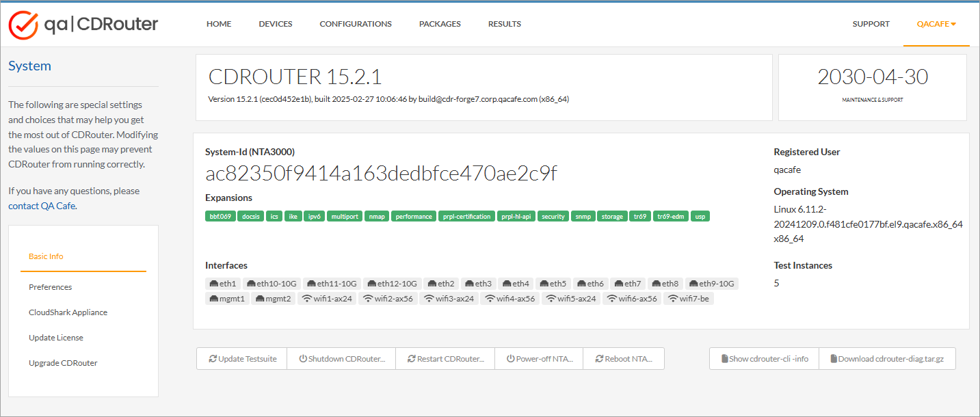Viewport: 980px width, 417px height.
Task: Click the System-Id hash value
Action: [x=381, y=174]
